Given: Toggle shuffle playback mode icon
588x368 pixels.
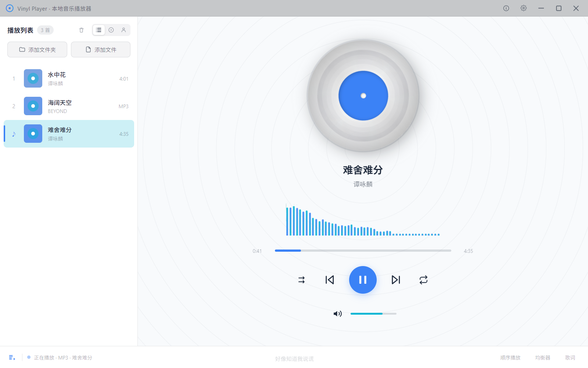Looking at the screenshot, I should coord(301,280).
